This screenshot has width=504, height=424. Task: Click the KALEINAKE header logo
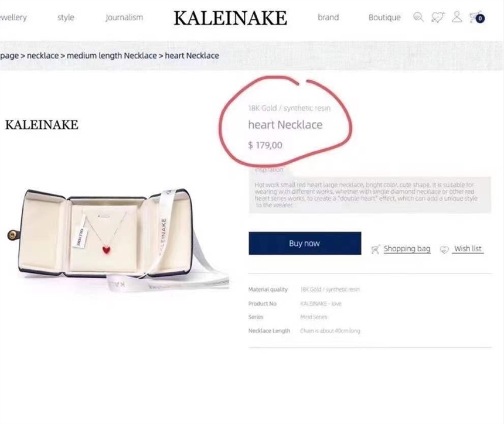point(230,18)
